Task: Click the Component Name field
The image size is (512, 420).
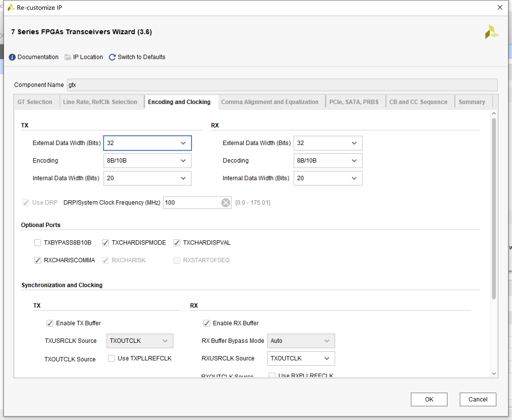Action: [282, 85]
